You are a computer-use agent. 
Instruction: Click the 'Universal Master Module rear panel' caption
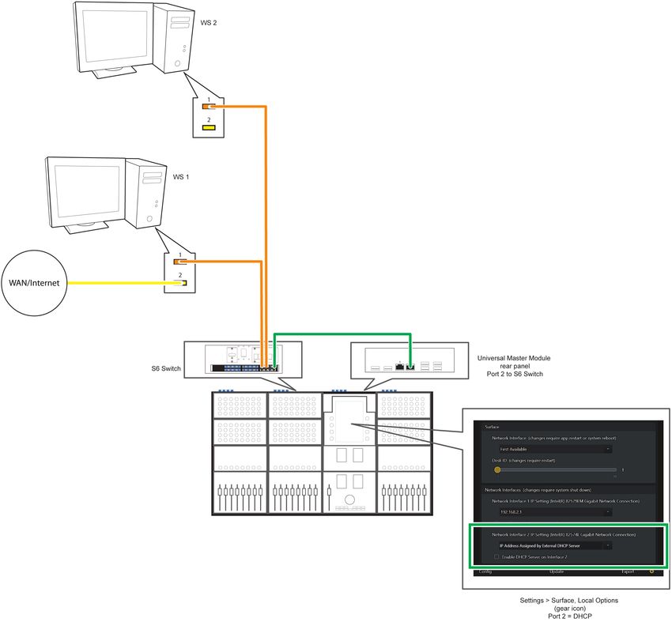pyautogui.click(x=514, y=362)
